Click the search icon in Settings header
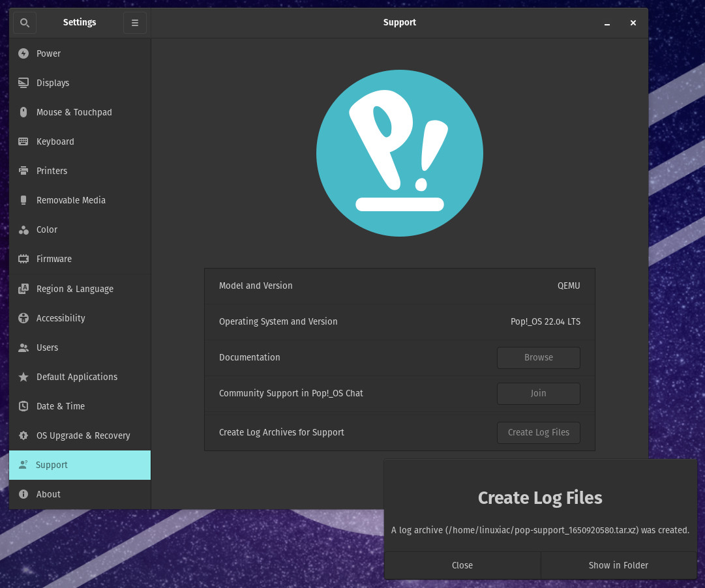The width and height of the screenshot is (705, 588). (25, 22)
